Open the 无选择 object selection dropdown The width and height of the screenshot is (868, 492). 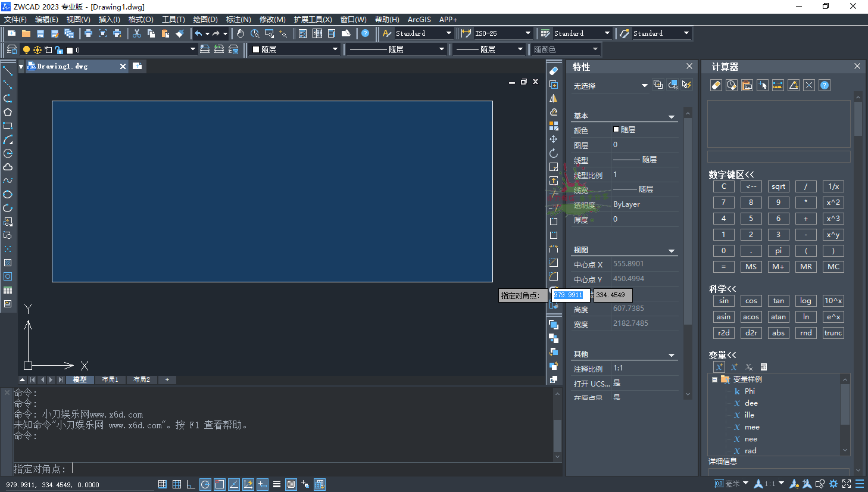pyautogui.click(x=644, y=86)
